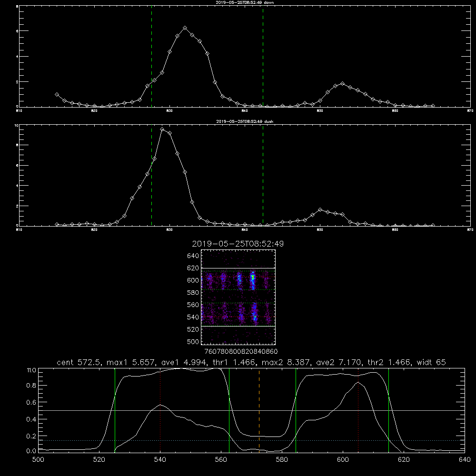476x476 pixels.
Task: Click the dusk plot title
Action: coord(245,121)
